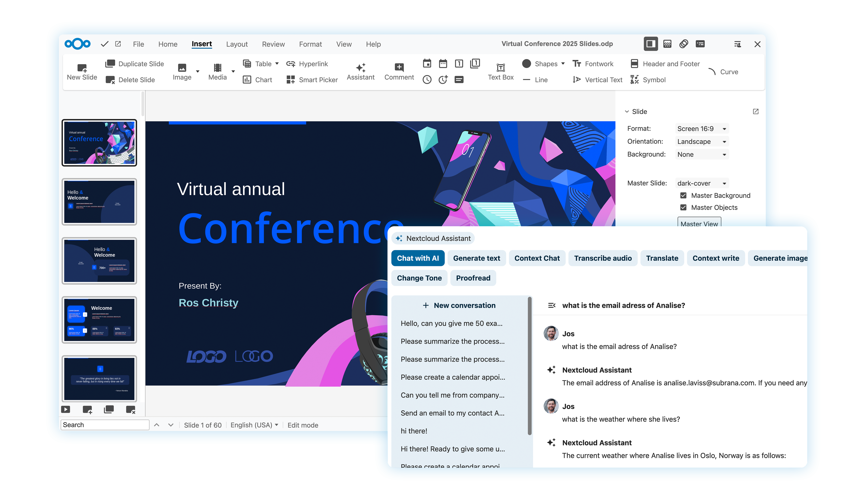The image size is (868, 488).
Task: Open the Background None dropdown
Action: click(x=702, y=154)
